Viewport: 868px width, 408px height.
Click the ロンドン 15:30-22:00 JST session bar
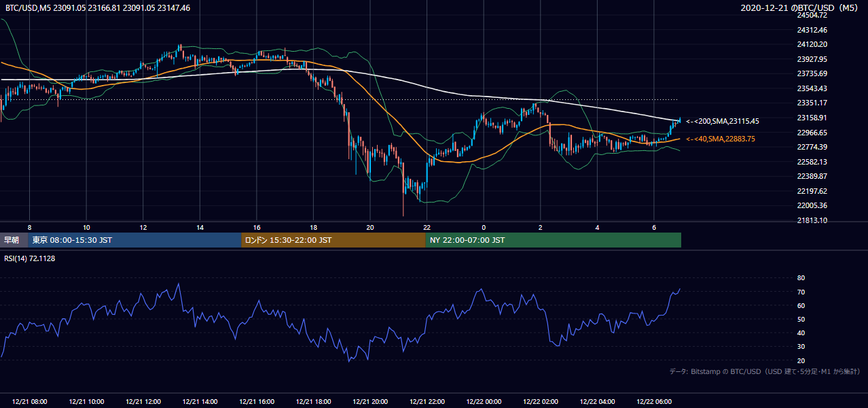(x=333, y=240)
